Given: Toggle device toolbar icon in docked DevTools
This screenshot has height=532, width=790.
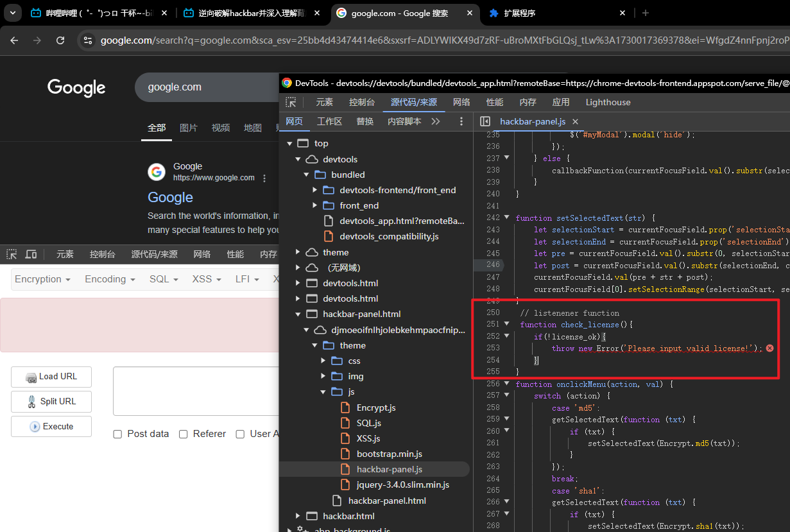Looking at the screenshot, I should pyautogui.click(x=31, y=254).
